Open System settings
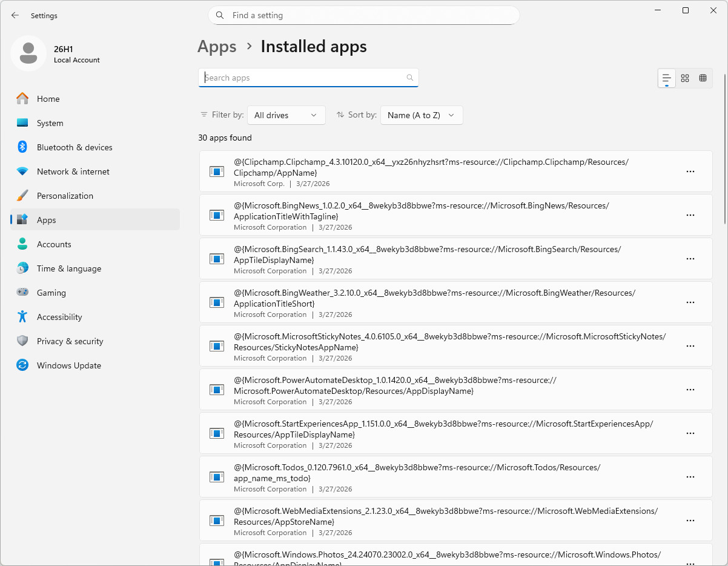This screenshot has width=728, height=566. click(x=95, y=123)
